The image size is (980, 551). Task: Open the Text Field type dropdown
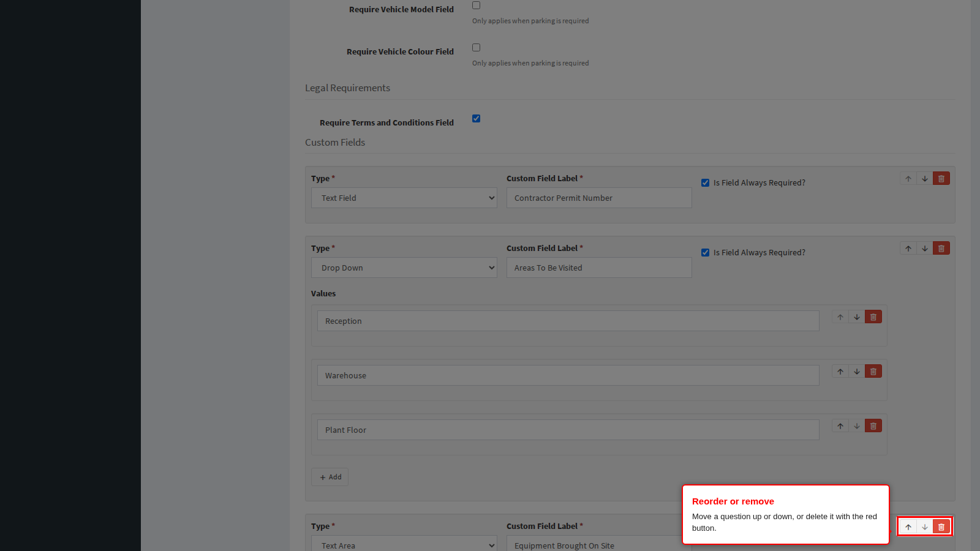(404, 198)
